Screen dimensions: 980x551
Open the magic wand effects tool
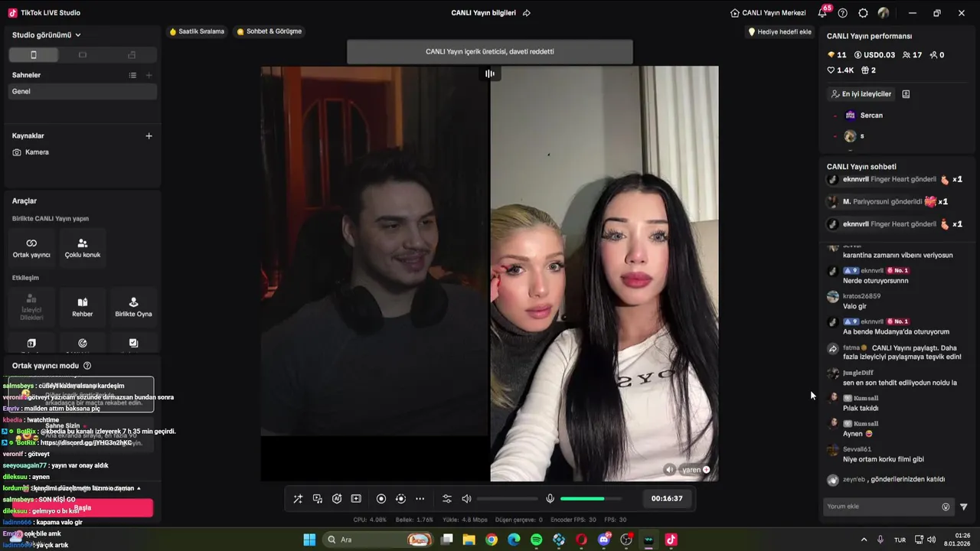click(298, 499)
